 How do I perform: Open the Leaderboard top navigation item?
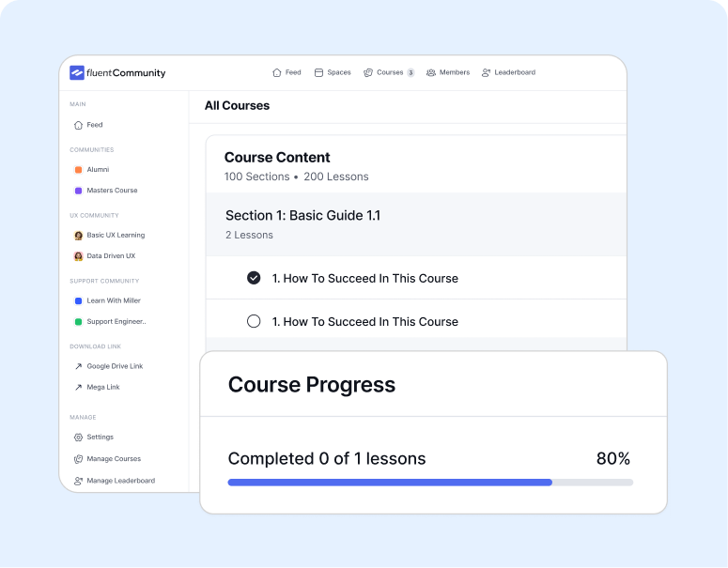pos(508,72)
